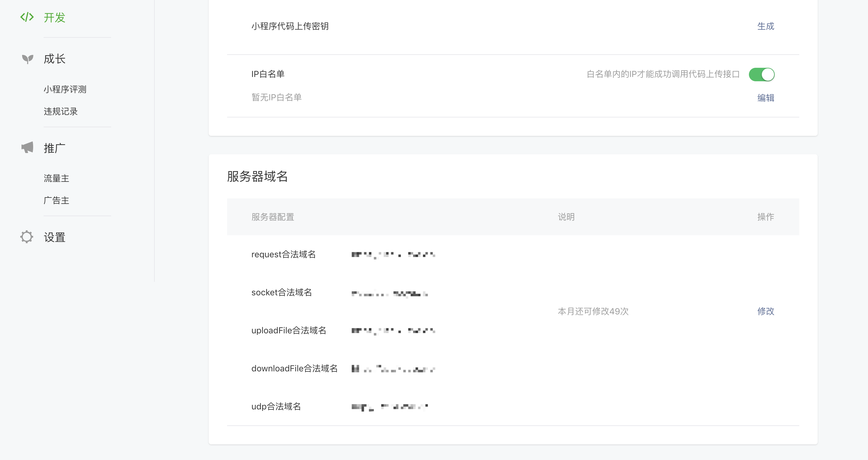
Task: Select the downloadFile合法域名 row label
Action: point(295,368)
